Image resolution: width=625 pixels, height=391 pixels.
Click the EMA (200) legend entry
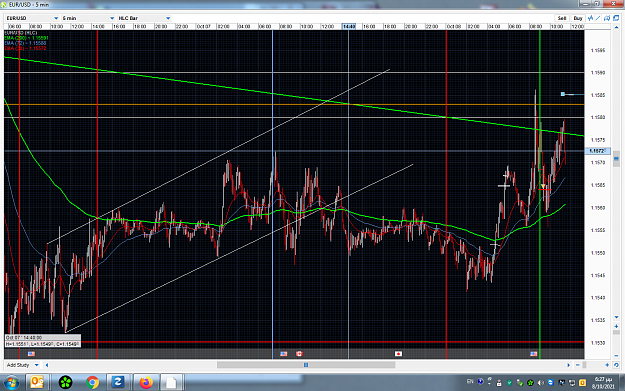tap(26, 38)
